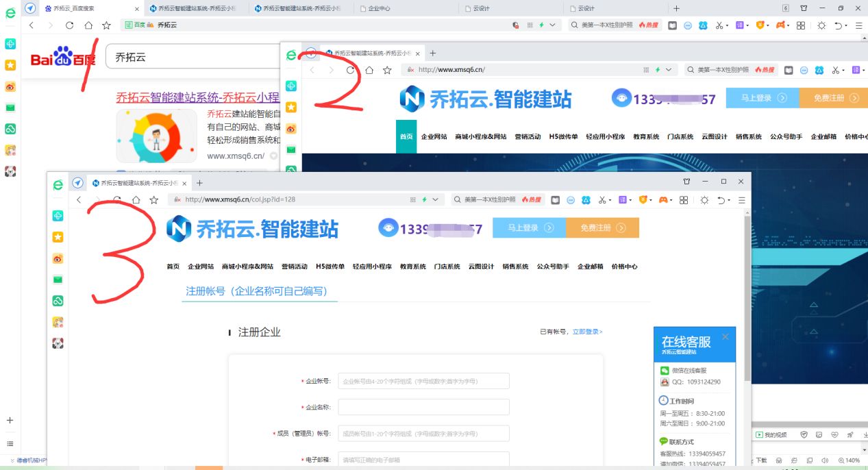
Task: Select 云图设计 in the navigation menu
Action: [482, 267]
